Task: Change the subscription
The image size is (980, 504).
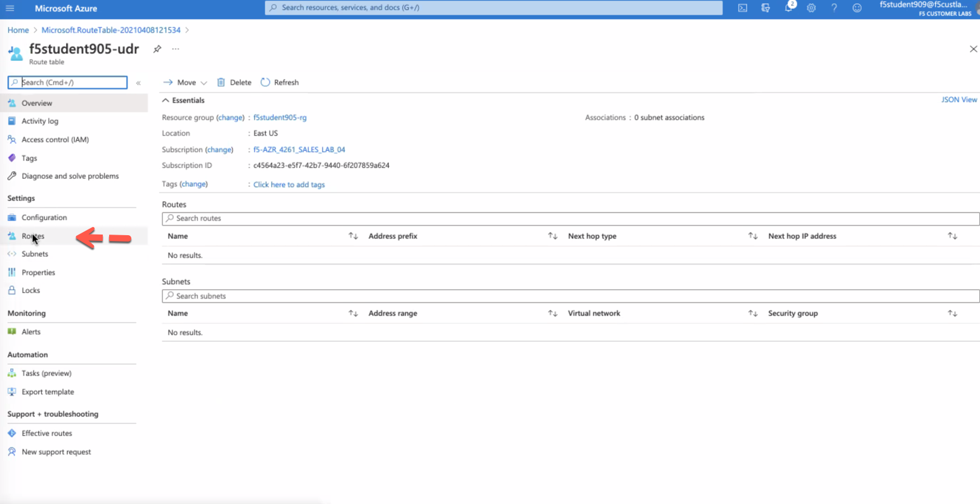Action: click(x=219, y=150)
